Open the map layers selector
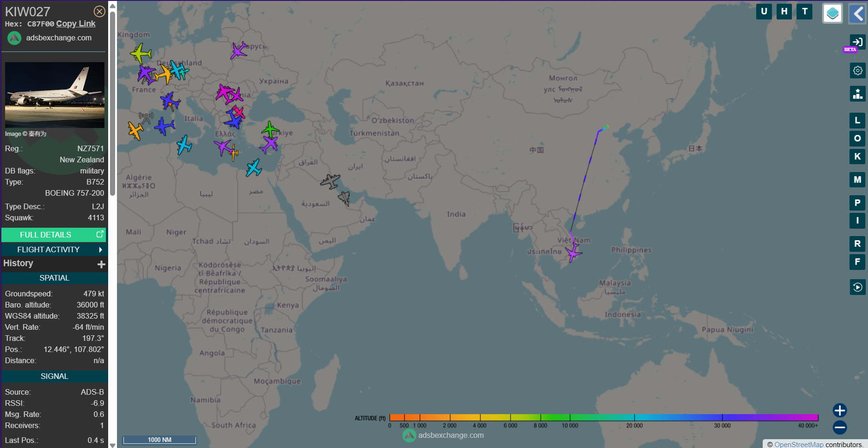 coord(832,13)
